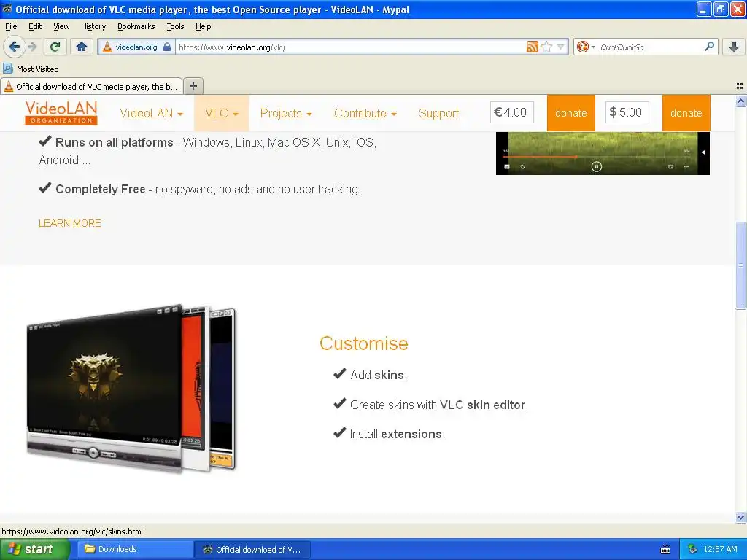Donate in dollars with the second donate button
This screenshot has height=560, width=747.
[686, 113]
